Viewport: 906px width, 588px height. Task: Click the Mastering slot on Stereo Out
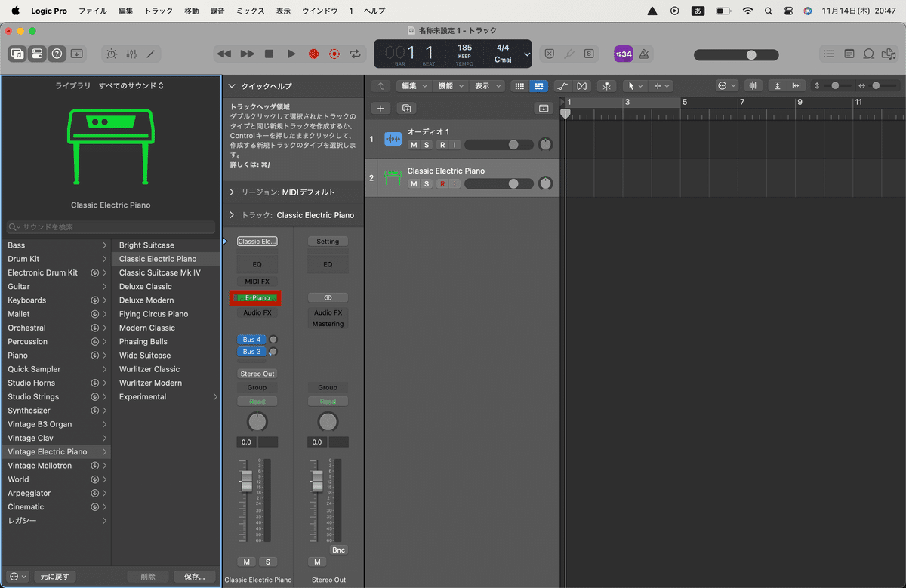(328, 324)
